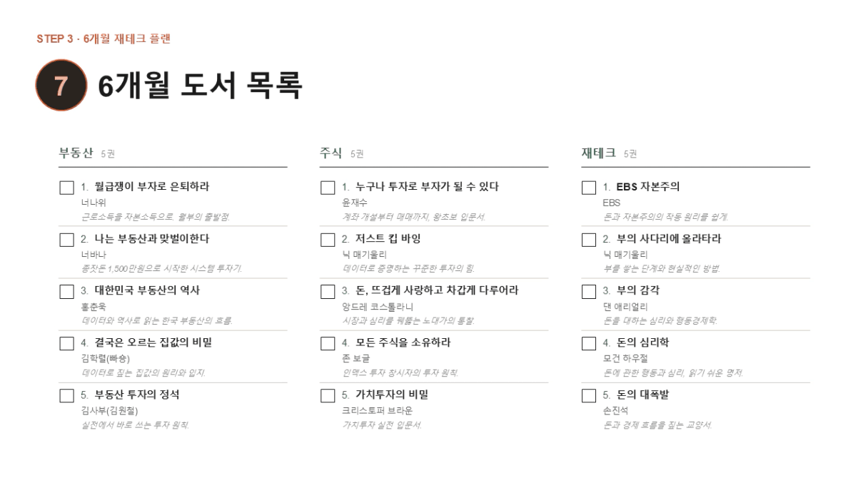
Task: Click the STEP 3 · 6개월 재테크 플랜 breadcrumb
Action: [x=104, y=39]
